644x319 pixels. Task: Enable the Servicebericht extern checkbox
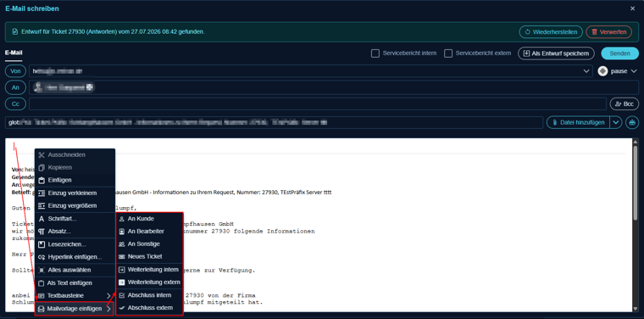pyautogui.click(x=448, y=53)
